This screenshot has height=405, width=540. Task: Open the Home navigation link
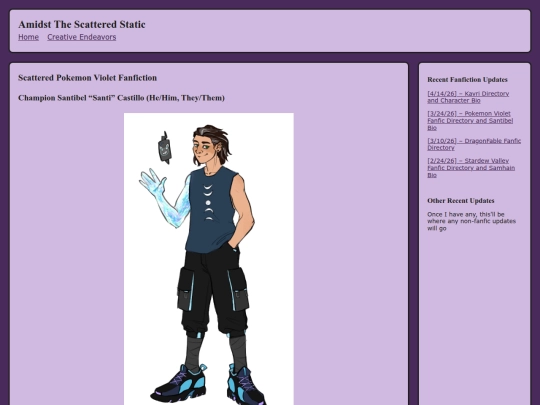point(28,37)
